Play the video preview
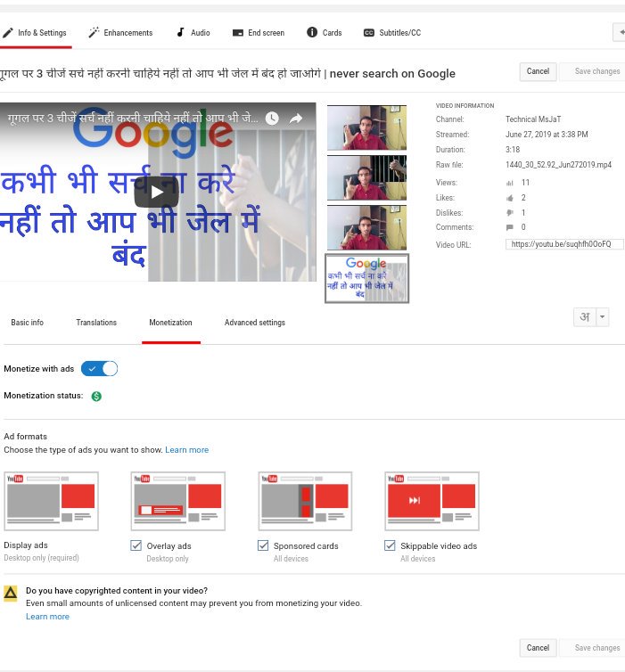Image resolution: width=625 pixels, height=672 pixels. [156, 193]
